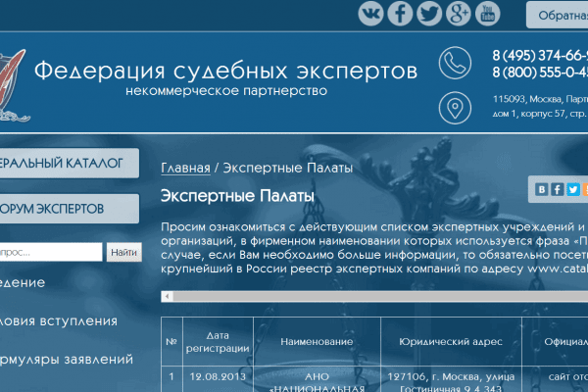Open the Facebook page icon in header

click(400, 14)
